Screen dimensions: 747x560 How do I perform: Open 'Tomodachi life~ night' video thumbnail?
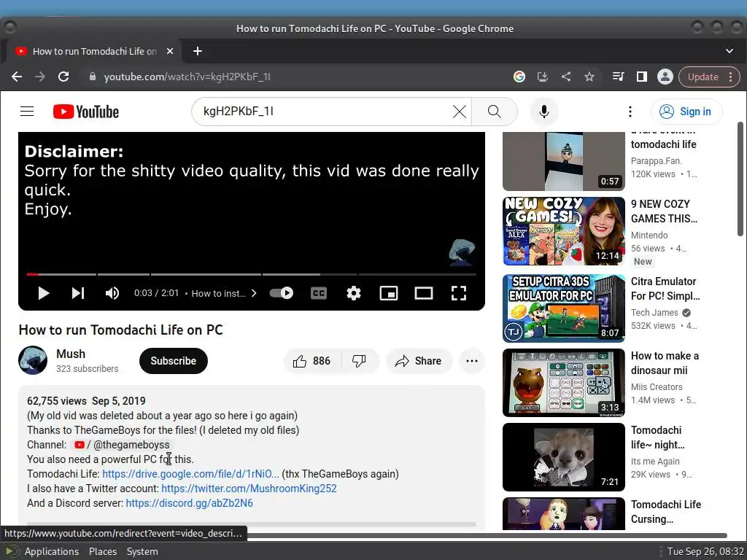pos(564,457)
